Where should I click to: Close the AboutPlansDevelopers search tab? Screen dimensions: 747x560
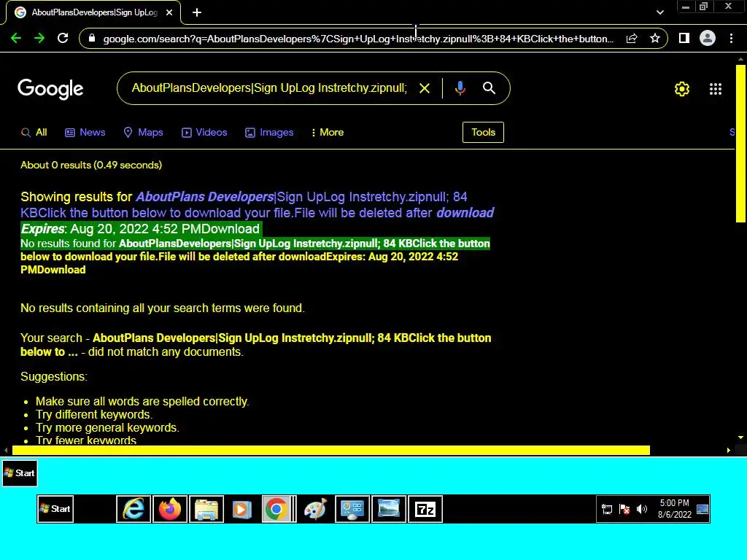coord(169,13)
